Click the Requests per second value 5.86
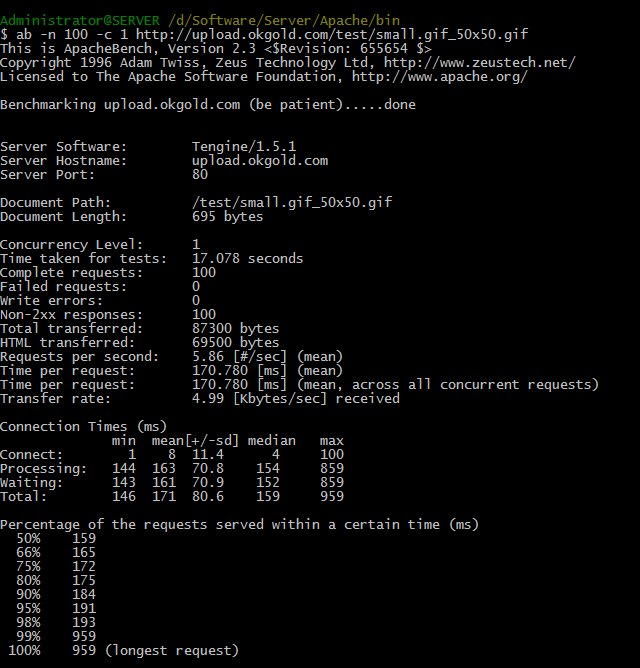 (x=208, y=357)
